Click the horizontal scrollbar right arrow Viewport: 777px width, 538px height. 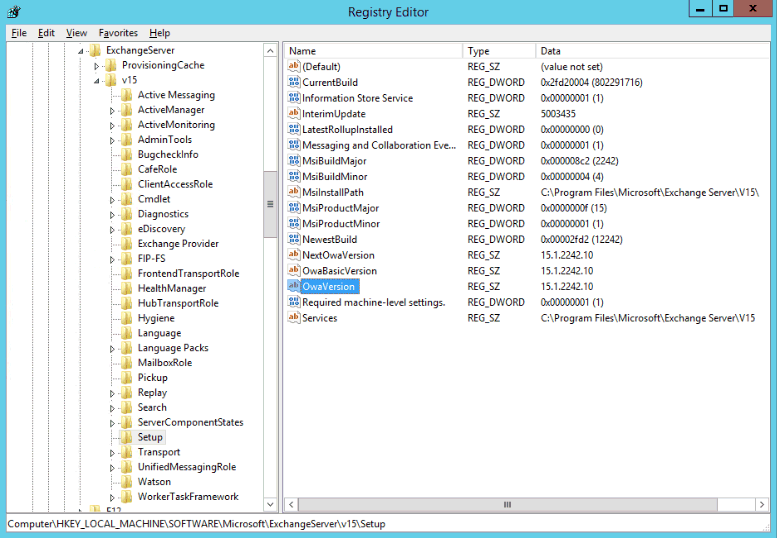click(x=762, y=505)
